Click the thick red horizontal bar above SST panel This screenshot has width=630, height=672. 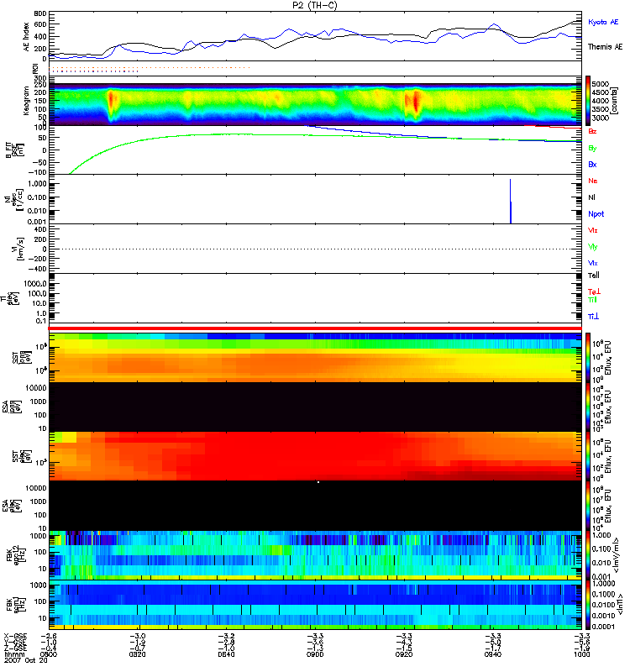point(315,328)
